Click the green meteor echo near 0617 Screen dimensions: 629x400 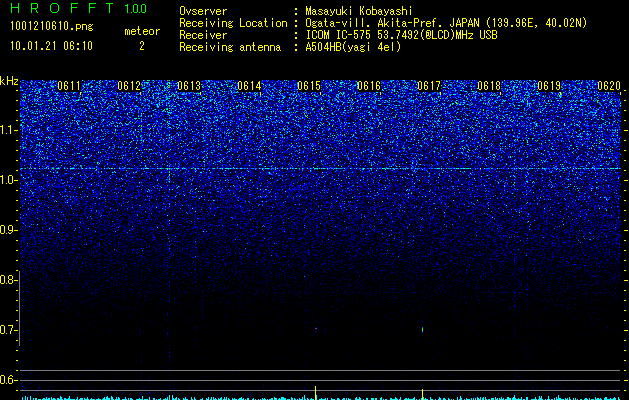[422, 330]
